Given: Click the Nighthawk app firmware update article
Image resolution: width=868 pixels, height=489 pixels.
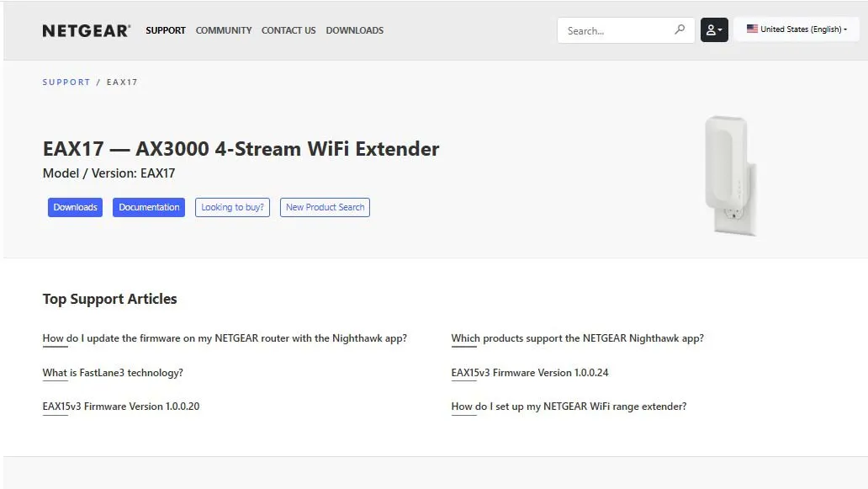Looking at the screenshot, I should 224,338.
